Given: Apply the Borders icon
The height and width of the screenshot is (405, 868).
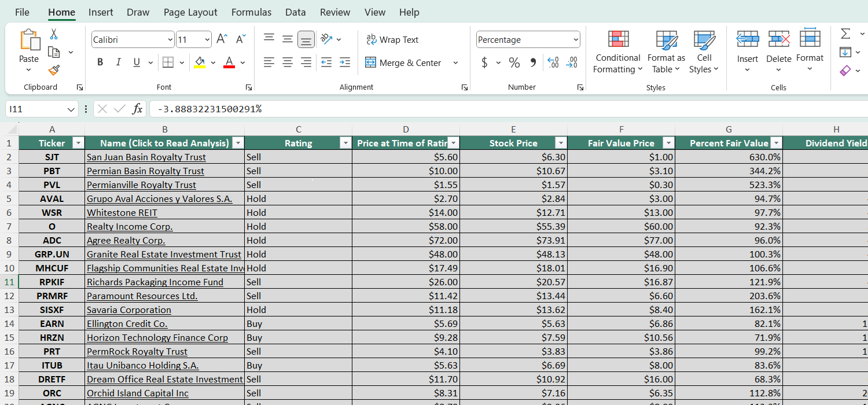Looking at the screenshot, I should 168,62.
